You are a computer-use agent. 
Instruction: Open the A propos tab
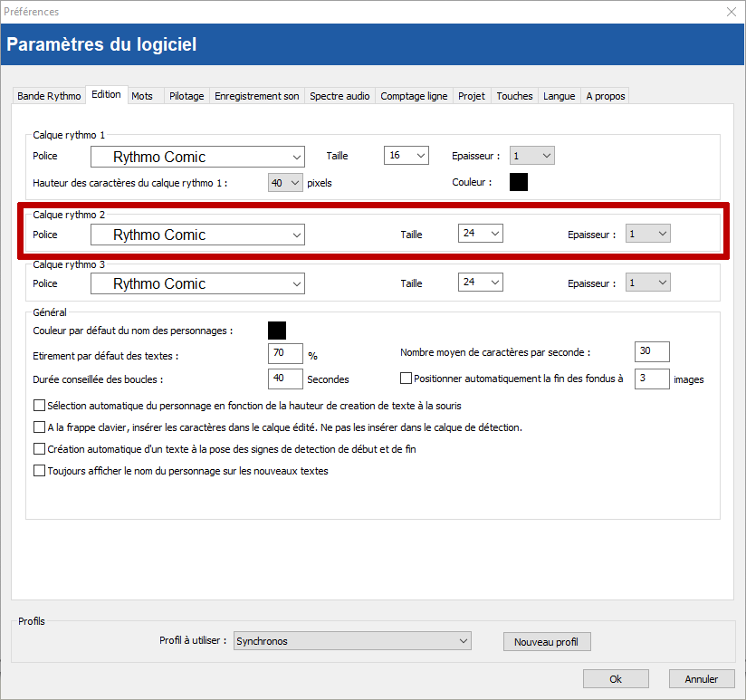(x=606, y=96)
